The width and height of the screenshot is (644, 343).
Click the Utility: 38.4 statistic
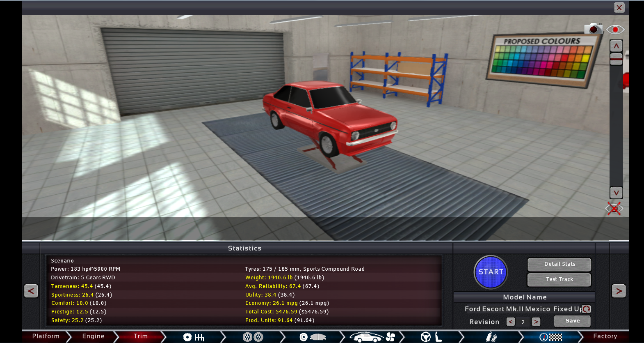tap(270, 295)
